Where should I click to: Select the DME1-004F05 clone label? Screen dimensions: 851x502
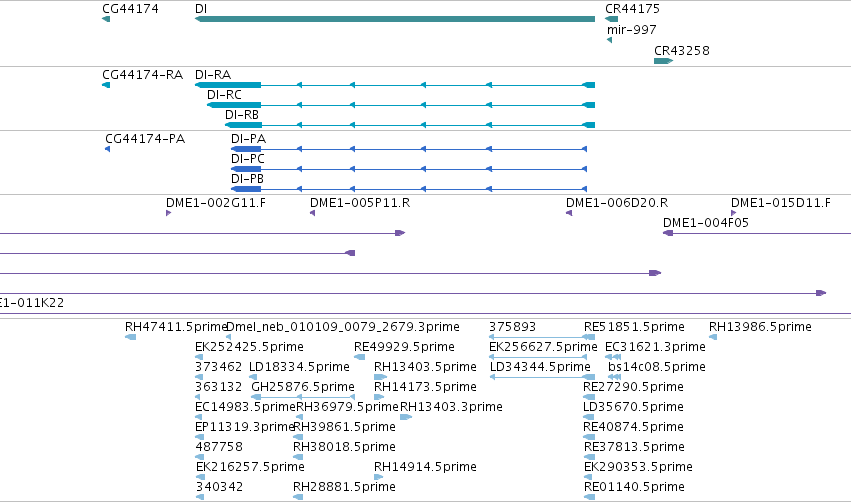coord(706,223)
